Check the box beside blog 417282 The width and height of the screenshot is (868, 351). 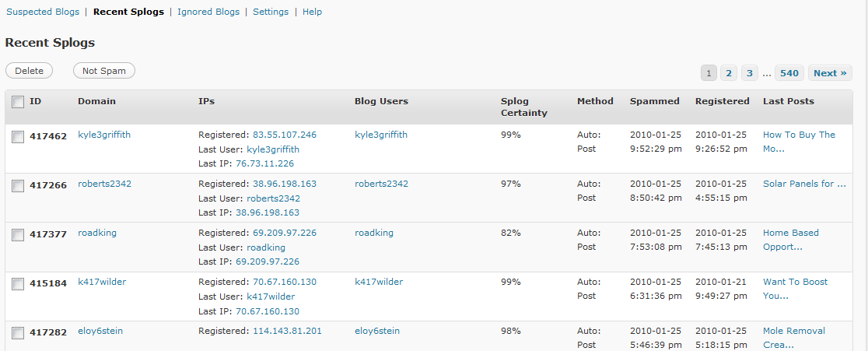coord(18,333)
